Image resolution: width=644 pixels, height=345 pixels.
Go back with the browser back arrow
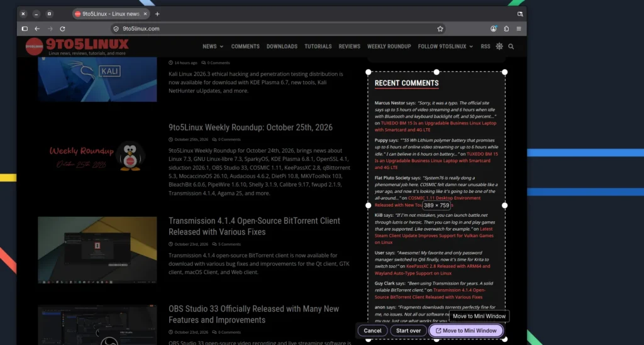37,29
